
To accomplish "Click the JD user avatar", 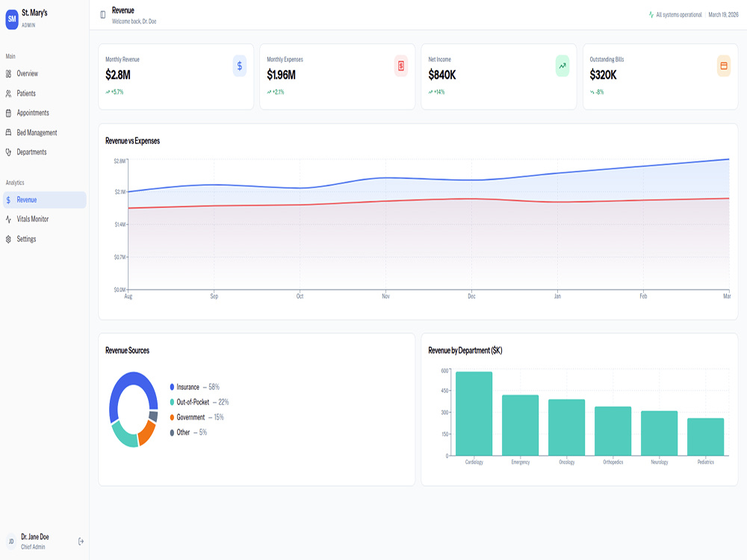I will point(11,541).
